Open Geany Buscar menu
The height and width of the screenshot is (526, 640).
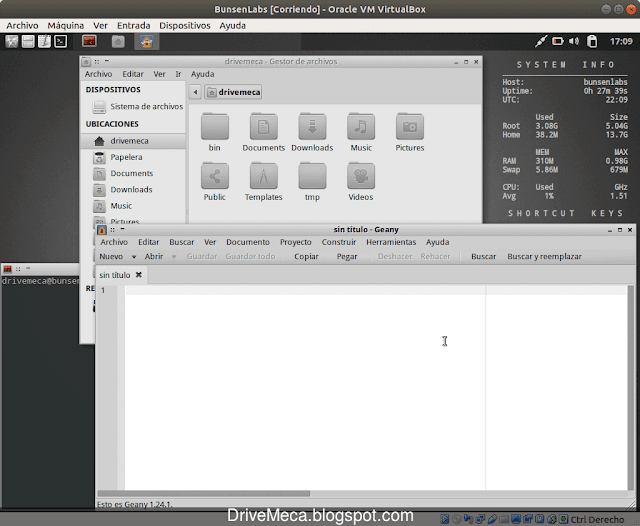pos(182,242)
